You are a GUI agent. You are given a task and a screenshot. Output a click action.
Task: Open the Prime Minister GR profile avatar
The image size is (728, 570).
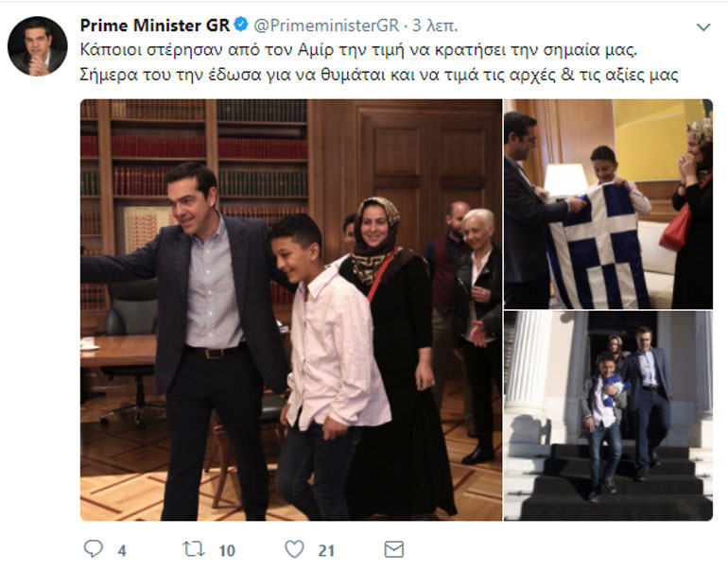tap(38, 46)
